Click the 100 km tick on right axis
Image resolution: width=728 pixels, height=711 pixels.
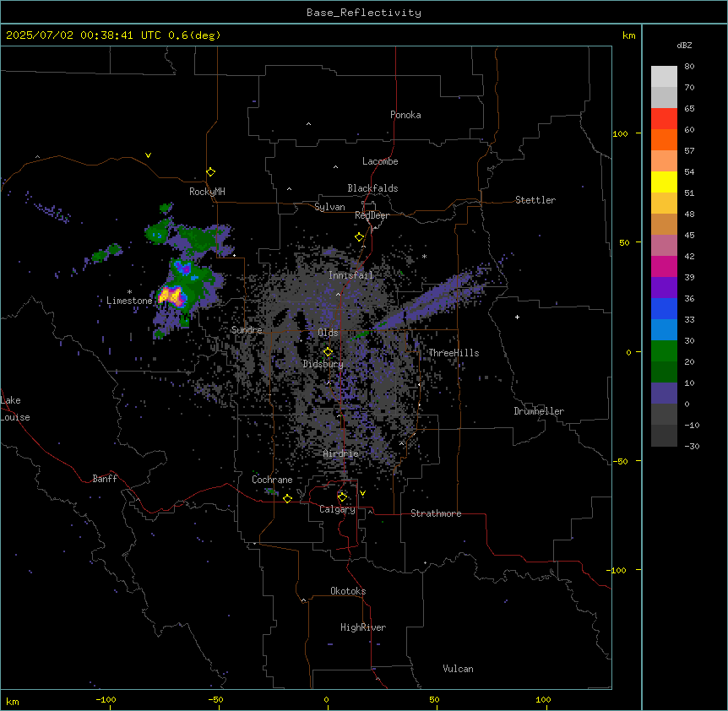620,133
